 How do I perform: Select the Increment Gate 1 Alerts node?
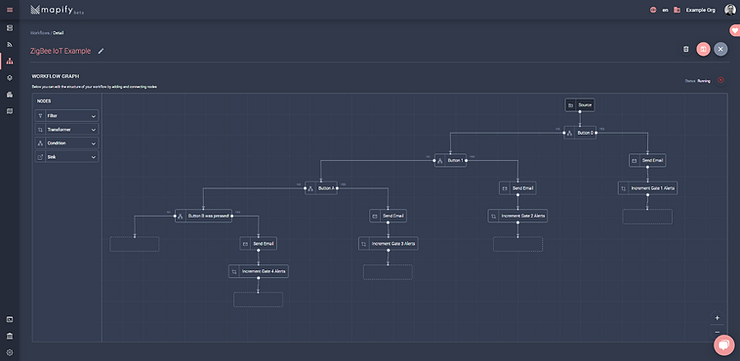tap(648, 188)
